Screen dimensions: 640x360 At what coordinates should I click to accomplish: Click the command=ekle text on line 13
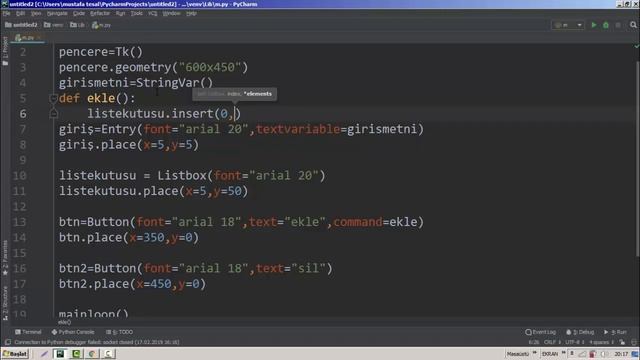[375, 222]
